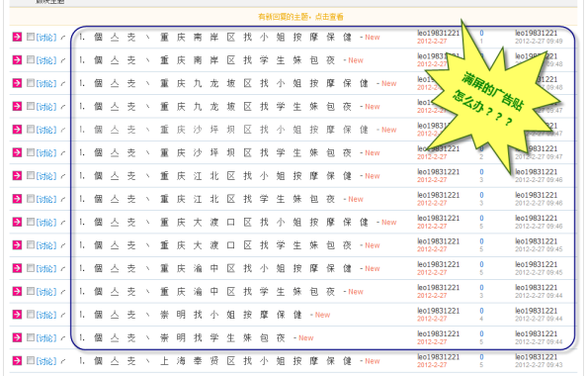Tick checkbox for 上海奉贤区 thread
This screenshot has width=588, height=376.
(31, 360)
